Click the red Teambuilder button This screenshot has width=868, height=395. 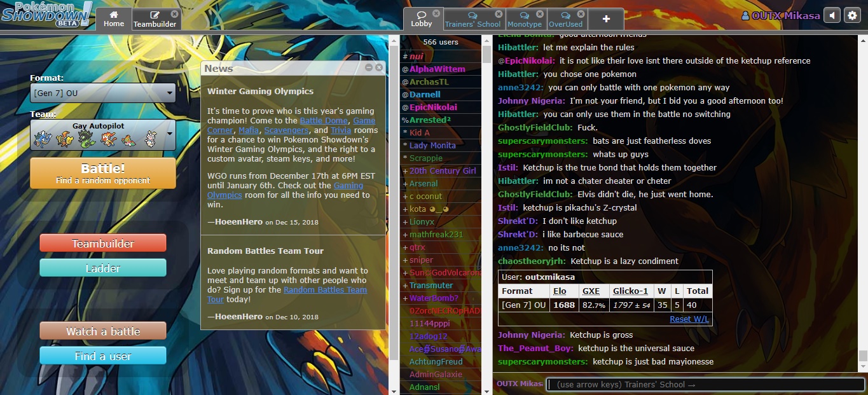coord(103,243)
